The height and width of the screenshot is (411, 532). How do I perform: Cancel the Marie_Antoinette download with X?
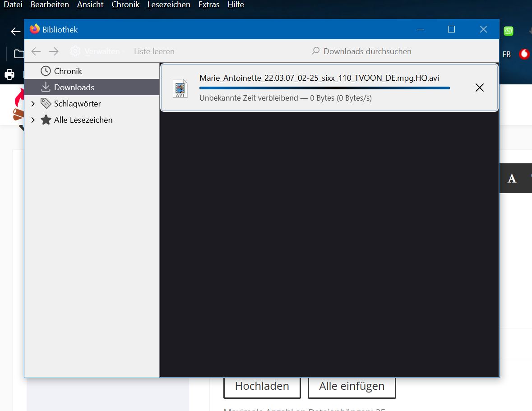pos(479,88)
